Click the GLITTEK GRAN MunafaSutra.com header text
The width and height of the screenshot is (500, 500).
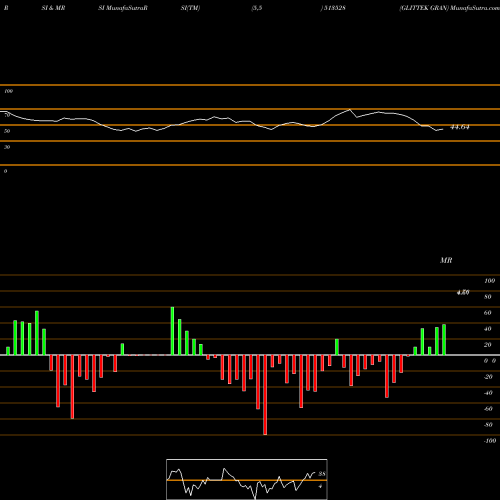point(449,8)
